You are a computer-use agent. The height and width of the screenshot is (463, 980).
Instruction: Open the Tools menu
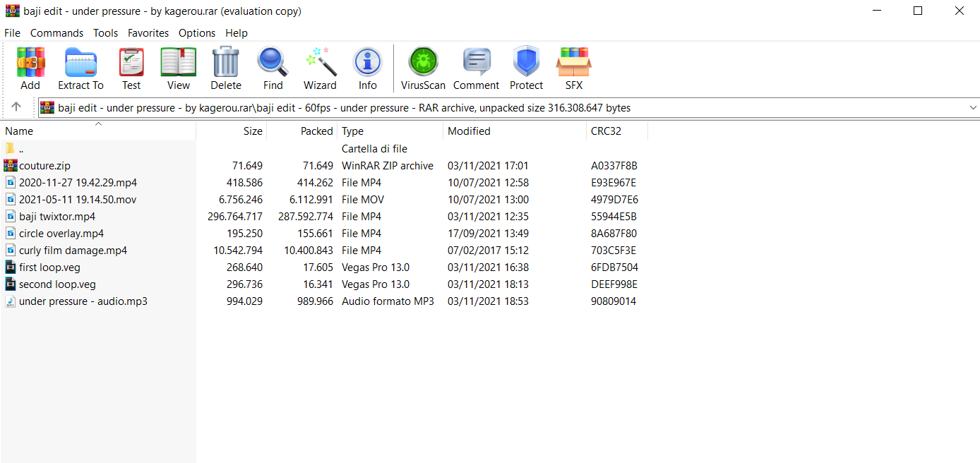[105, 33]
